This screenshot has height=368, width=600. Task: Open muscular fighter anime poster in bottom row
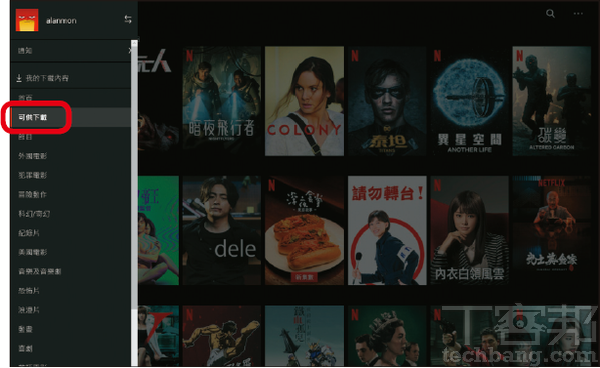(222, 336)
